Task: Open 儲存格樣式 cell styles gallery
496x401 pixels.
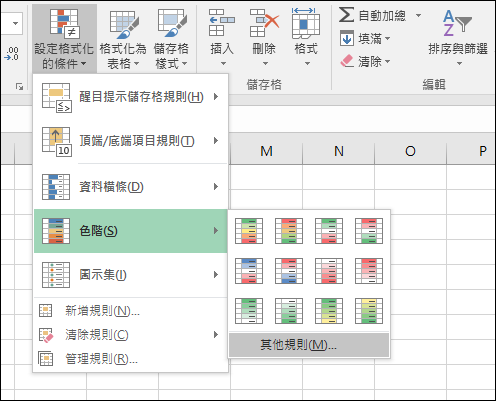Action: [x=171, y=38]
